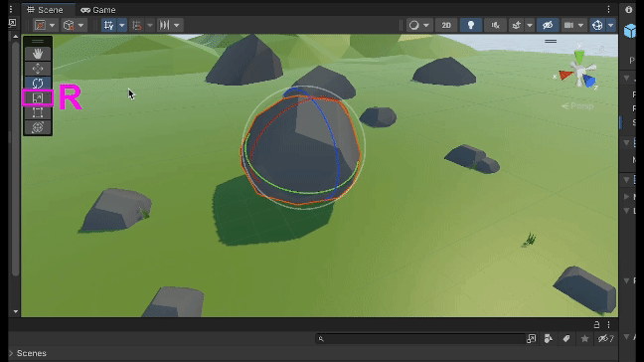Open the shading draw mode dropdown
The image size is (644, 362).
[x=418, y=25]
